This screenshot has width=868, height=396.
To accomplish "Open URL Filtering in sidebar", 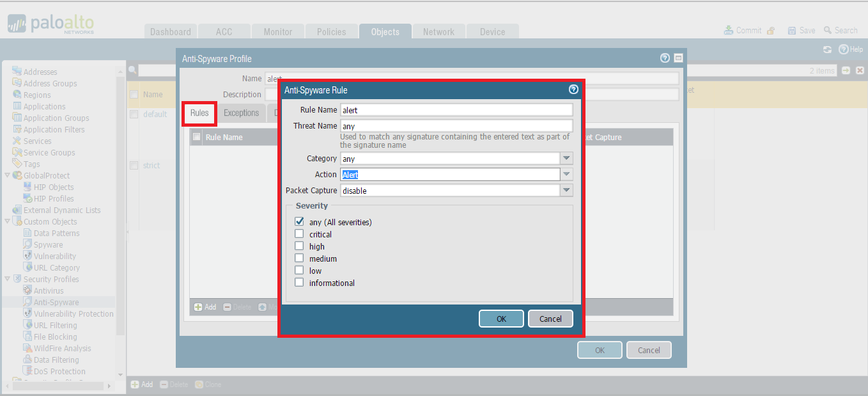I will (x=55, y=325).
